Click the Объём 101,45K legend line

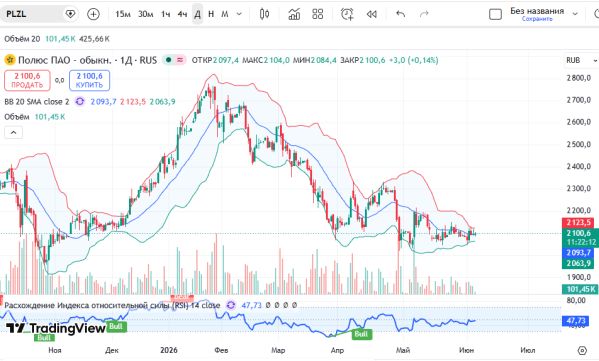34,117
